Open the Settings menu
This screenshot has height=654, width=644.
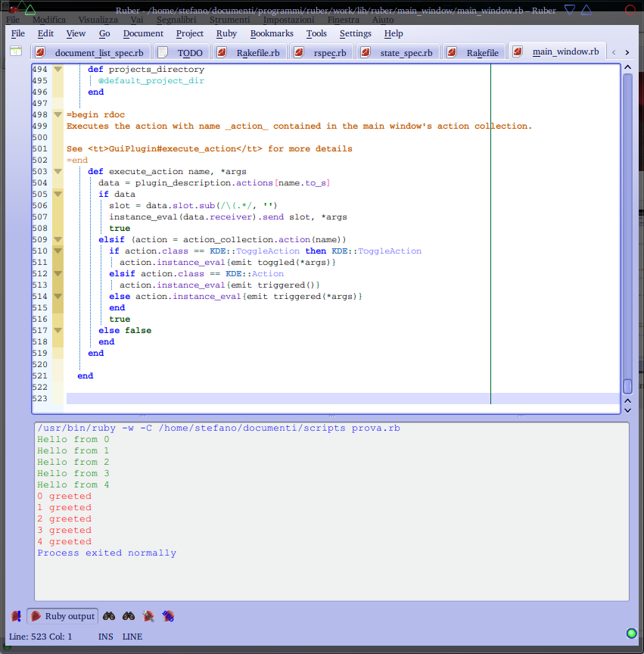click(356, 33)
